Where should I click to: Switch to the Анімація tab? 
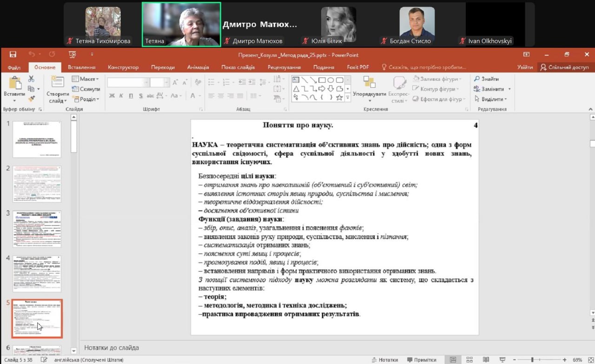point(198,67)
